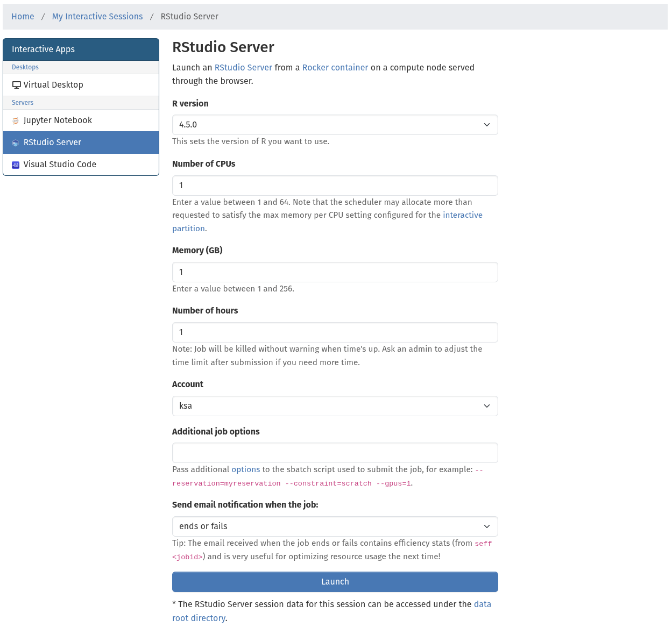Screen dimensions: 672x627
Task: Focus the Additional job options field
Action: (x=335, y=453)
